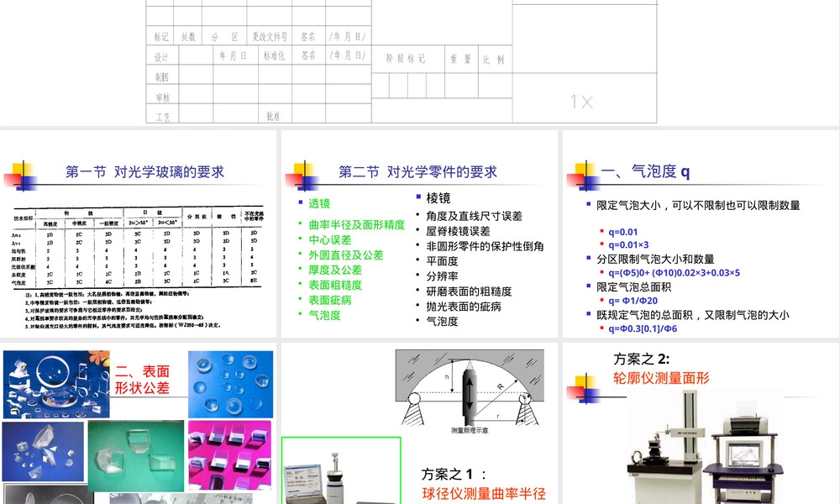Click the slide title 一、气泡度 q

(645, 171)
